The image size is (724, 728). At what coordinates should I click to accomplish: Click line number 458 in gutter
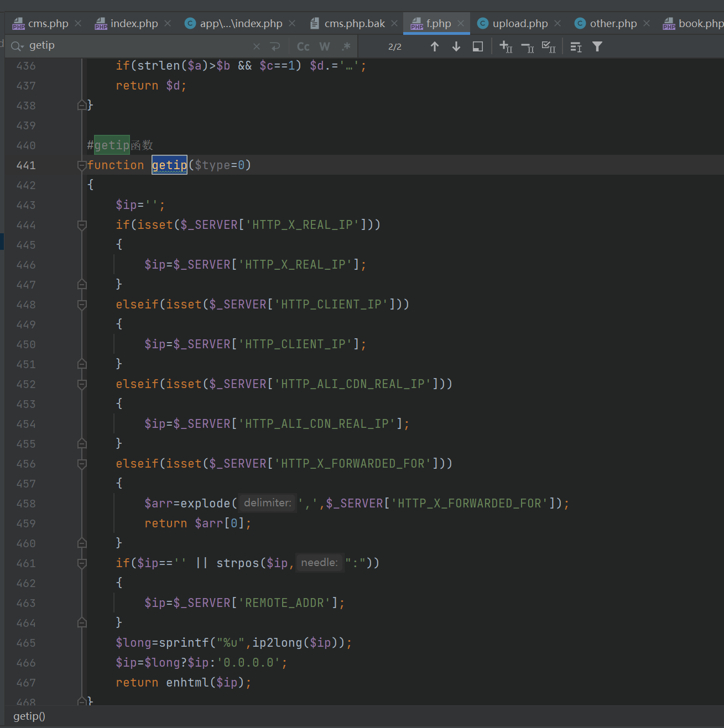coord(26,504)
